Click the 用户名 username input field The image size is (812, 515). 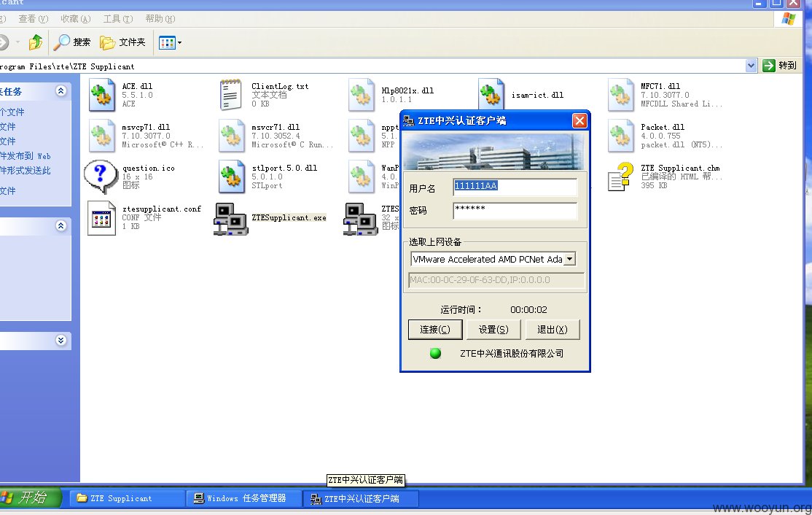(515, 187)
